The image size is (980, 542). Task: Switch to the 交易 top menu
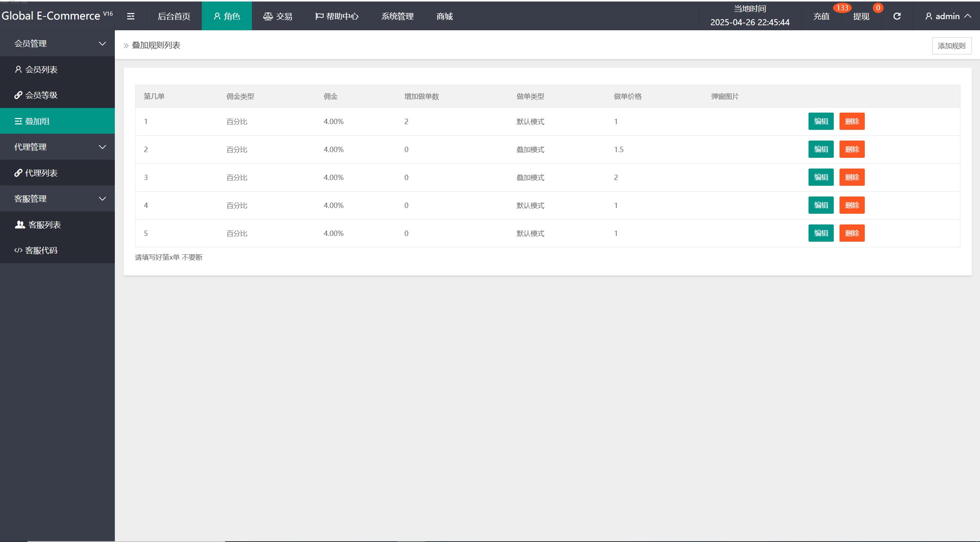coord(278,16)
